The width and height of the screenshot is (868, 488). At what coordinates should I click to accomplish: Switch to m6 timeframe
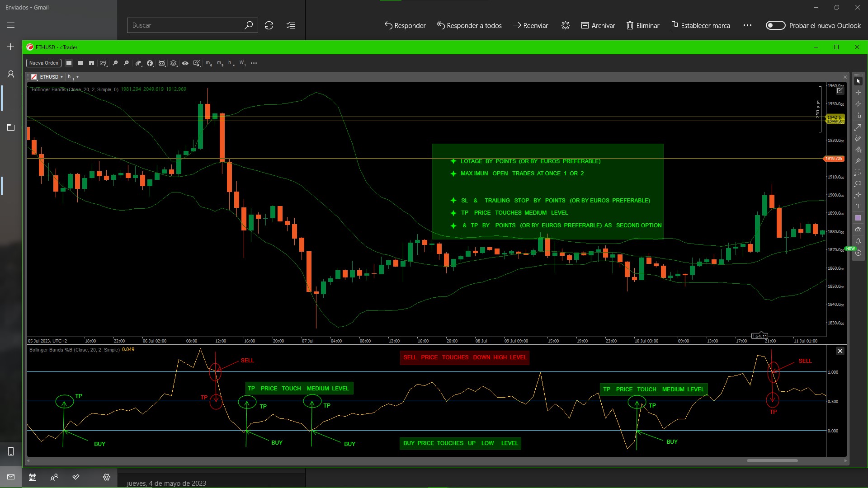209,63
